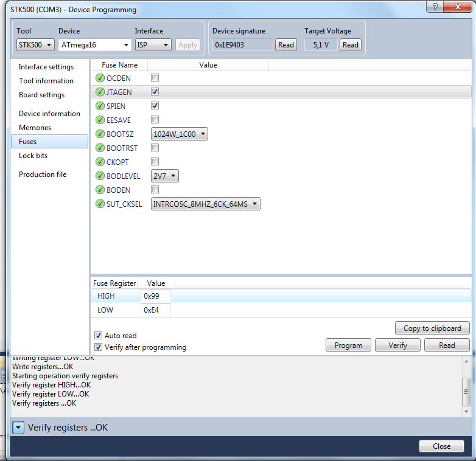Image resolution: width=476 pixels, height=461 pixels.
Task: Open the Production file page
Action: 43,175
